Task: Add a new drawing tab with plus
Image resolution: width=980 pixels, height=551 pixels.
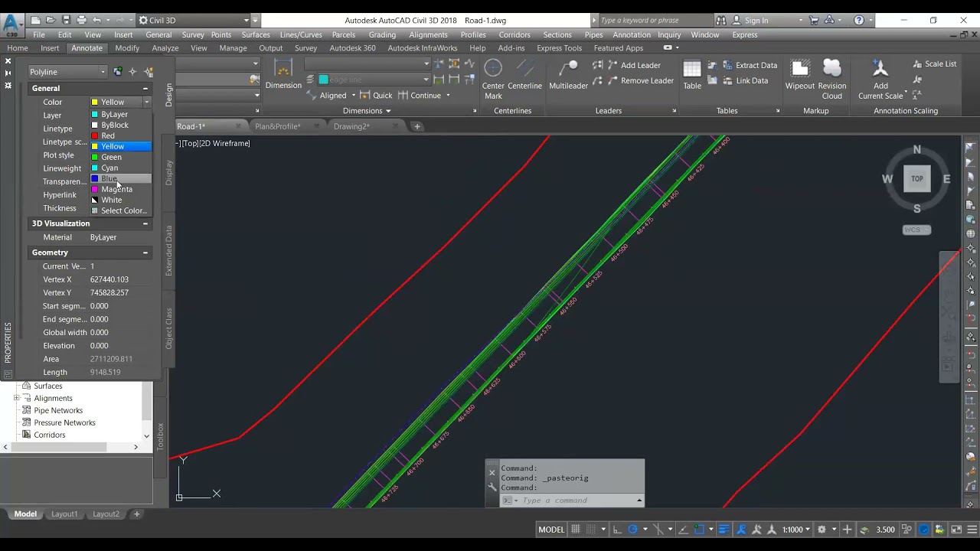Action: click(417, 126)
